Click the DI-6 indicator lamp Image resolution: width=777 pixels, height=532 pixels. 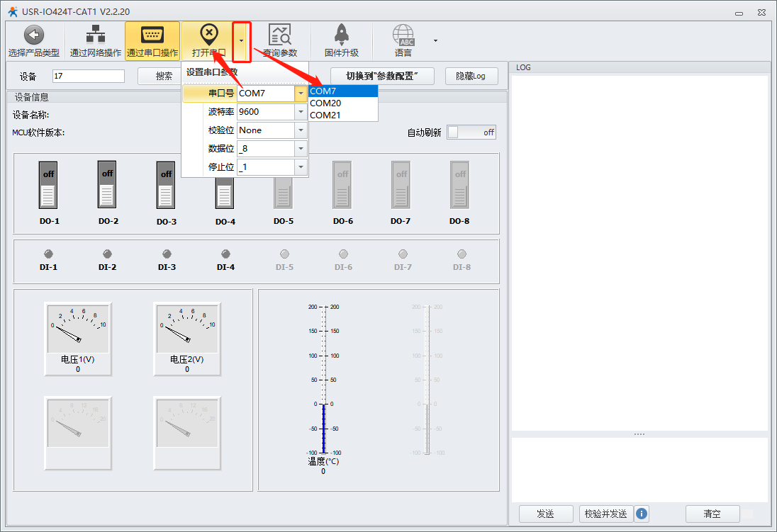[343, 254]
